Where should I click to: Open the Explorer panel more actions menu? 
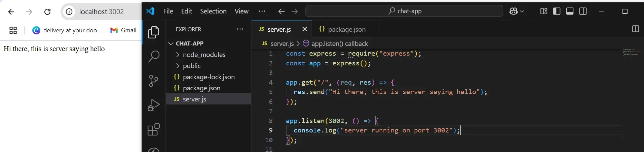[240, 29]
